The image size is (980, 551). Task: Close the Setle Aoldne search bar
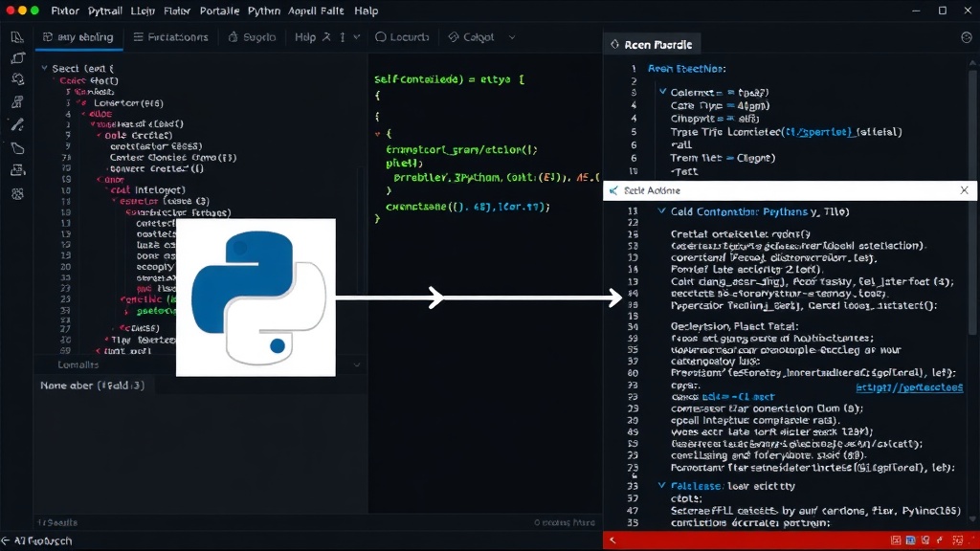(x=965, y=190)
